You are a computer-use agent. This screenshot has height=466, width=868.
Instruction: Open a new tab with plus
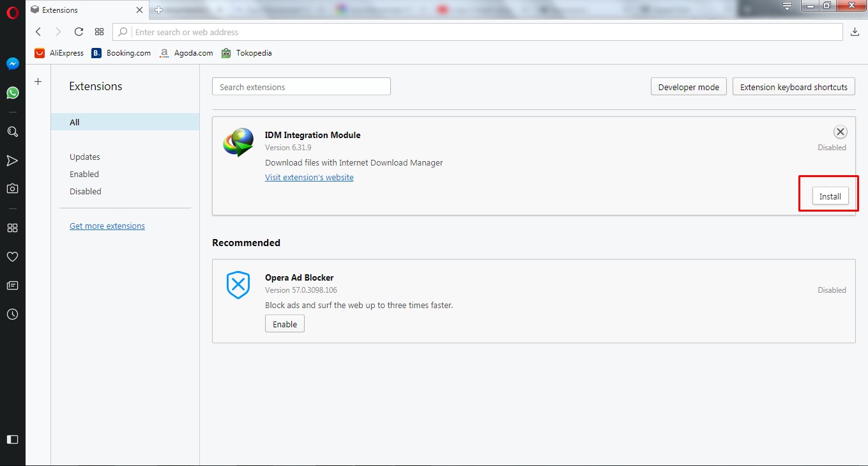point(158,10)
